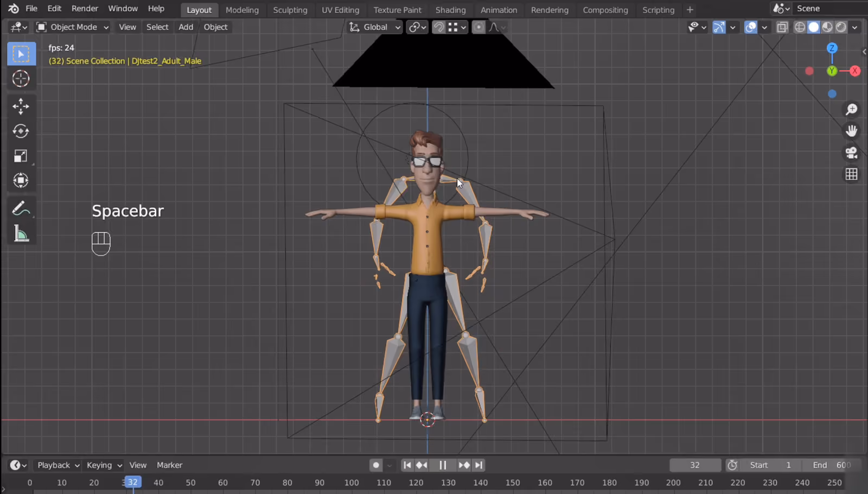Image resolution: width=868 pixels, height=494 pixels.
Task: Toggle snapping magnet icon
Action: pyautogui.click(x=439, y=27)
